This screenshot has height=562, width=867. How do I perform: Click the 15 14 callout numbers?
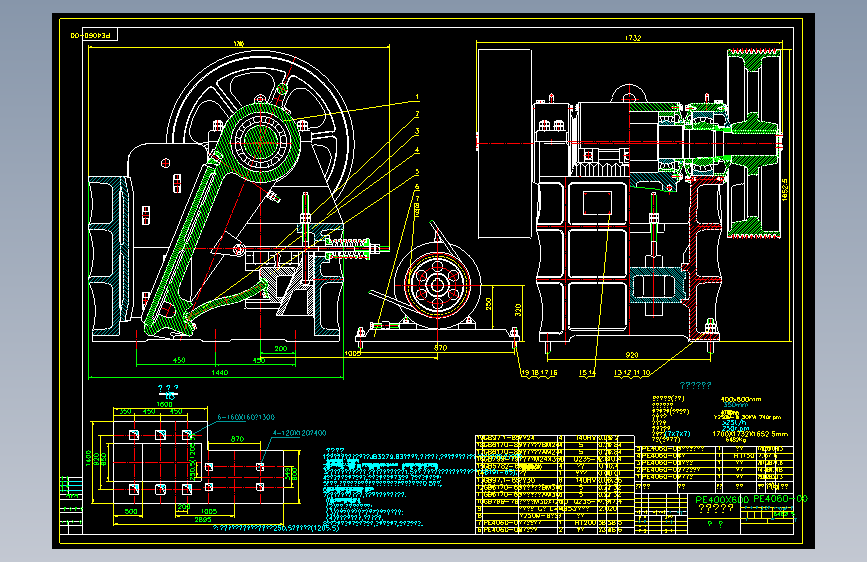click(587, 373)
